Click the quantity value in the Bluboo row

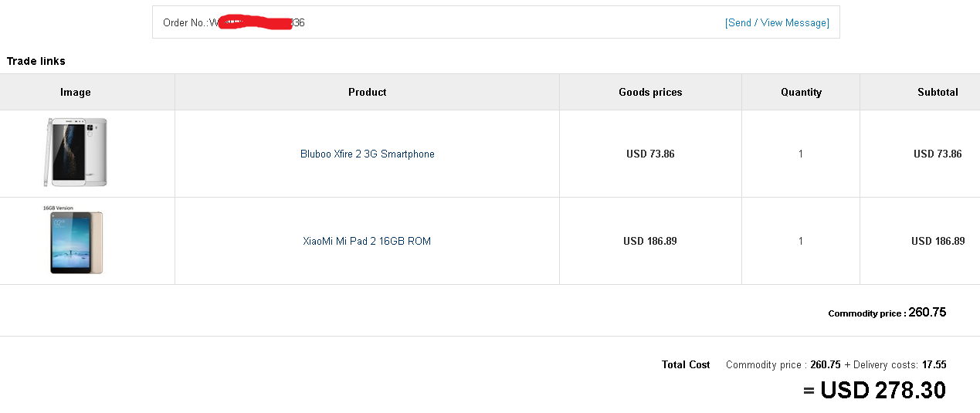point(801,154)
